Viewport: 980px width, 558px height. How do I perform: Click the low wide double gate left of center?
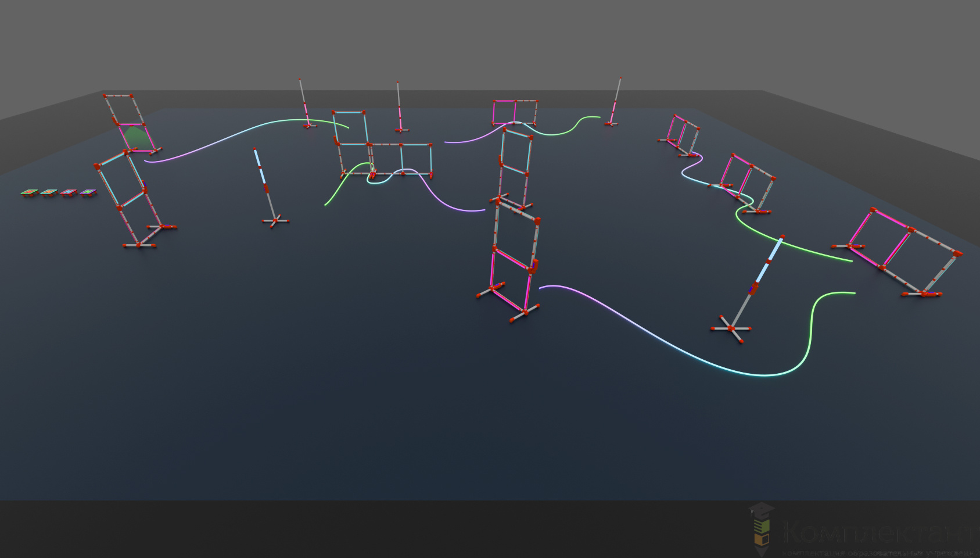(x=401, y=159)
